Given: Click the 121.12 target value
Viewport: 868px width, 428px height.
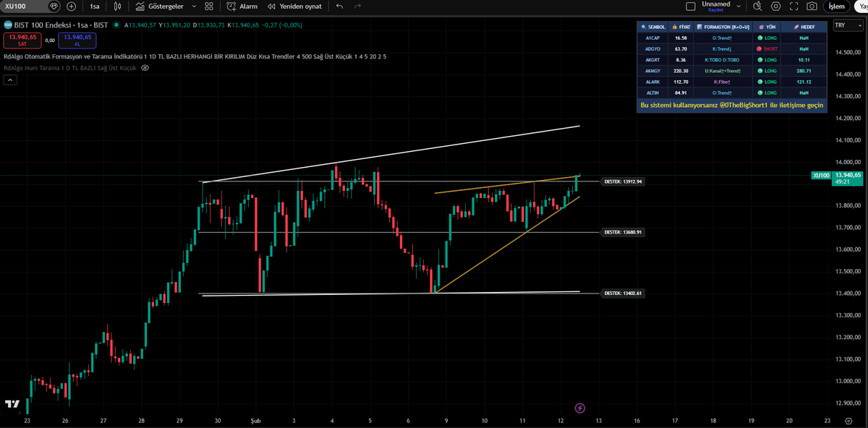Looking at the screenshot, I should (804, 82).
